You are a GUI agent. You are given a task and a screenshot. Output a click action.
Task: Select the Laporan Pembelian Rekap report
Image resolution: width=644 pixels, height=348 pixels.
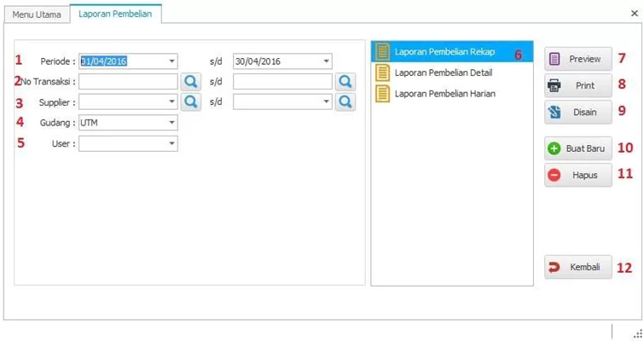pos(444,52)
